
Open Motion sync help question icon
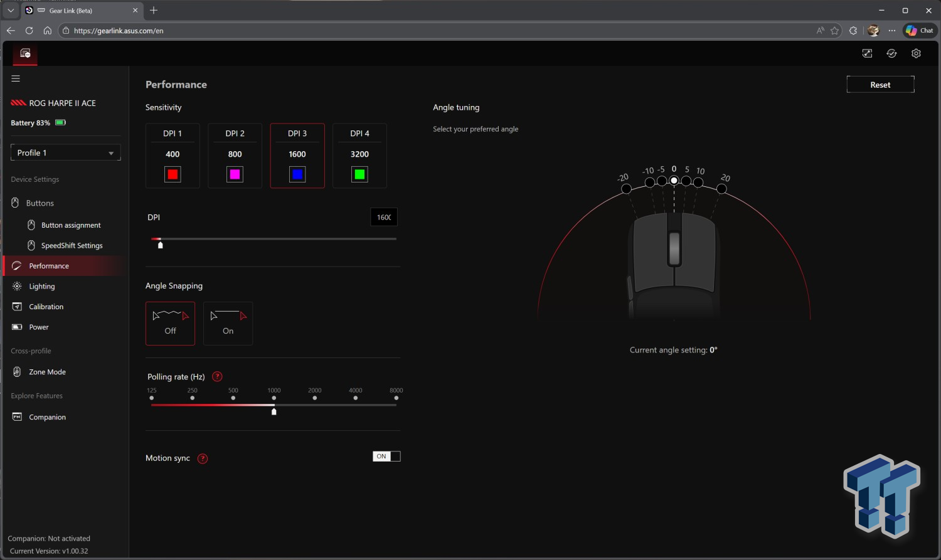point(203,458)
